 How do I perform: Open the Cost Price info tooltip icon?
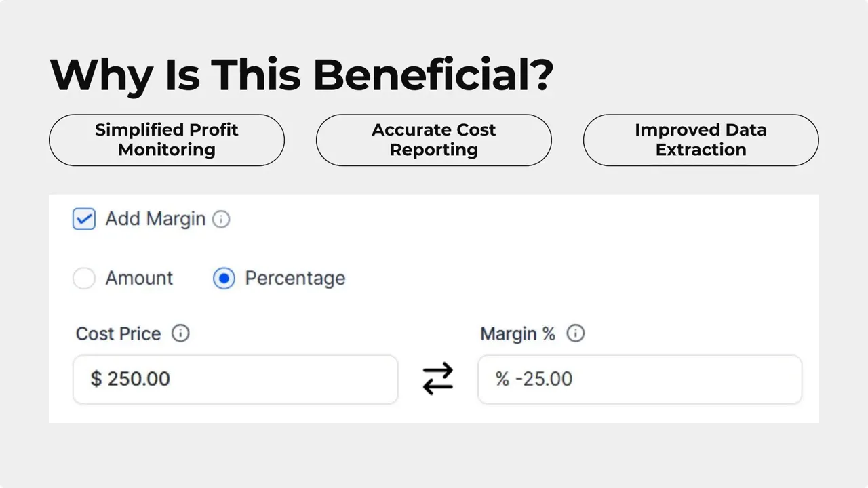pyautogui.click(x=180, y=333)
